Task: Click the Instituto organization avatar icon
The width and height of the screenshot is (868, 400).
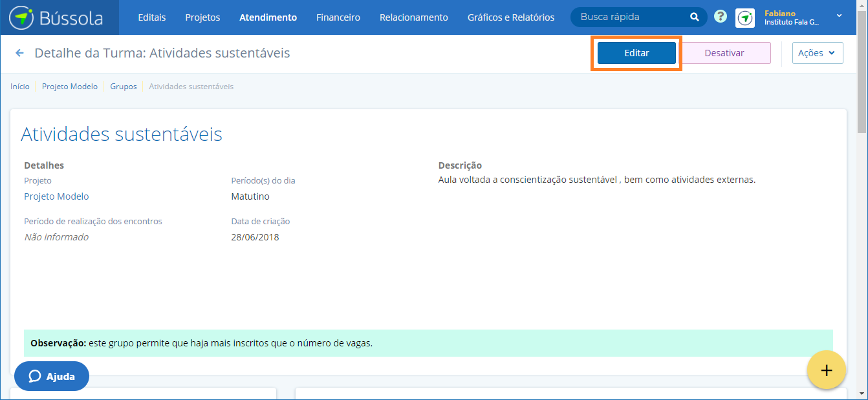Action: click(745, 17)
